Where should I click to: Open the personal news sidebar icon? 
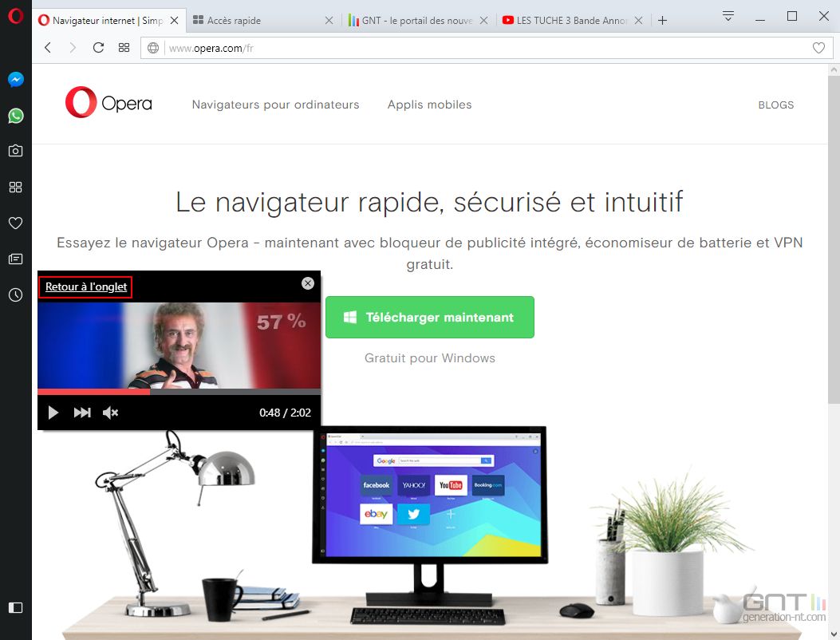(15, 259)
